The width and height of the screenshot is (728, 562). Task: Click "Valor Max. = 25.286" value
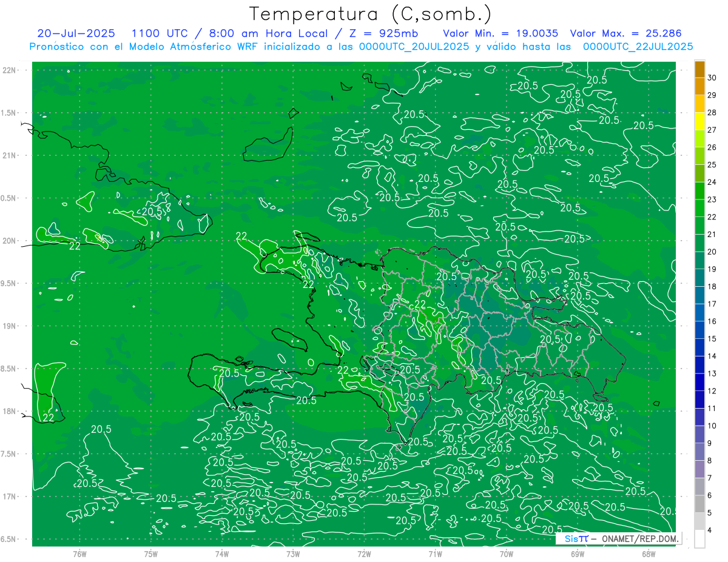pos(625,33)
